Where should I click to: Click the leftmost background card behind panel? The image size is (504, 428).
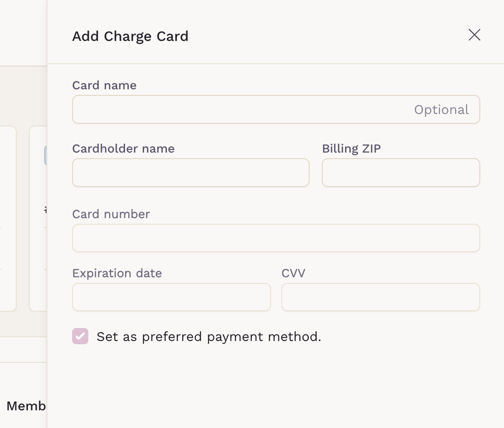pos(8,219)
